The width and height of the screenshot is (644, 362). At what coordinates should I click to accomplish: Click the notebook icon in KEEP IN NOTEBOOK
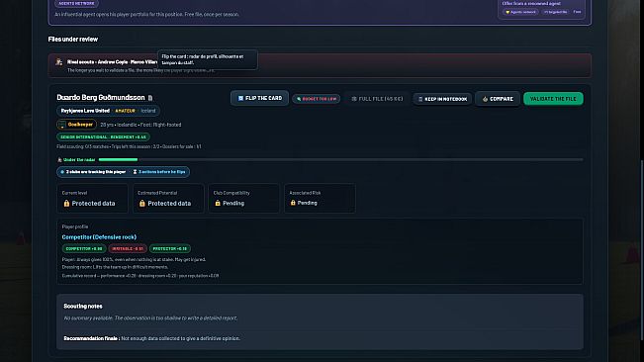[420, 99]
